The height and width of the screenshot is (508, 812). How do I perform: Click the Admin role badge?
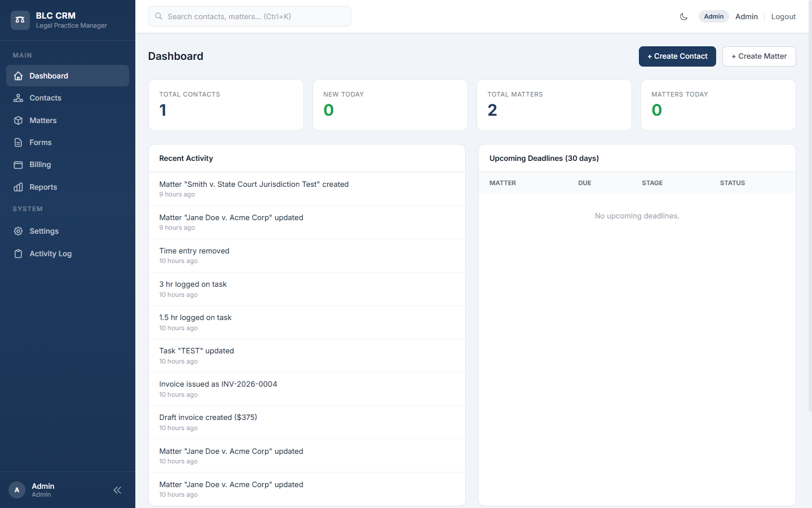[714, 16]
